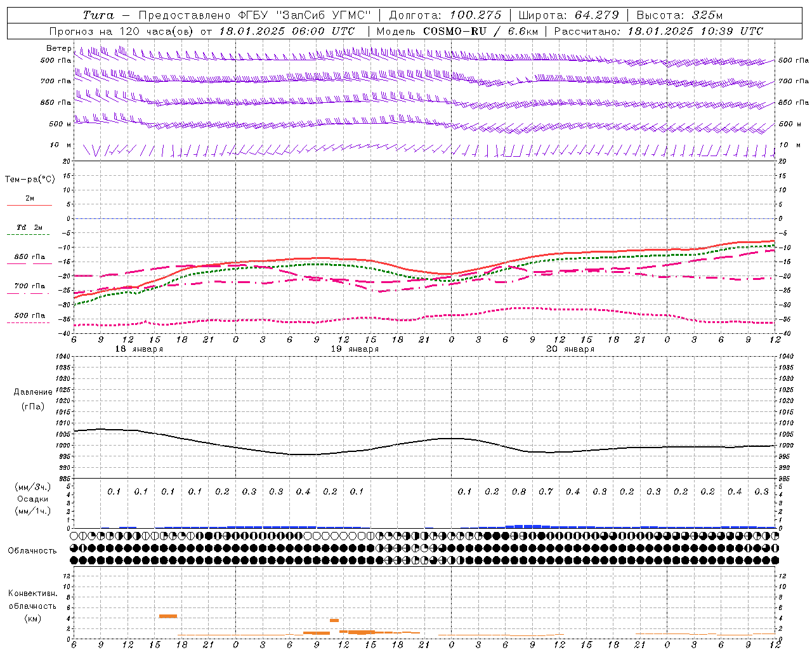Click the "(мм/3ч.)" precipitation unit label

[x=32, y=487]
